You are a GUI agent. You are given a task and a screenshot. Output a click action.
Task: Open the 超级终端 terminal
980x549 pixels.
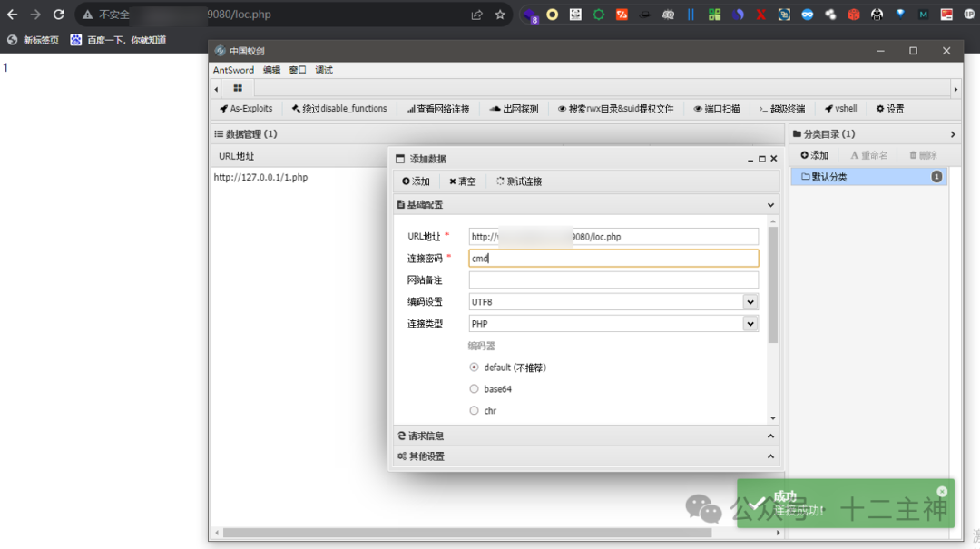[x=782, y=108]
